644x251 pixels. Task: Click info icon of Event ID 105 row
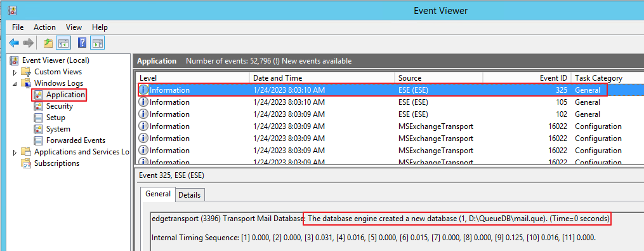(144, 102)
